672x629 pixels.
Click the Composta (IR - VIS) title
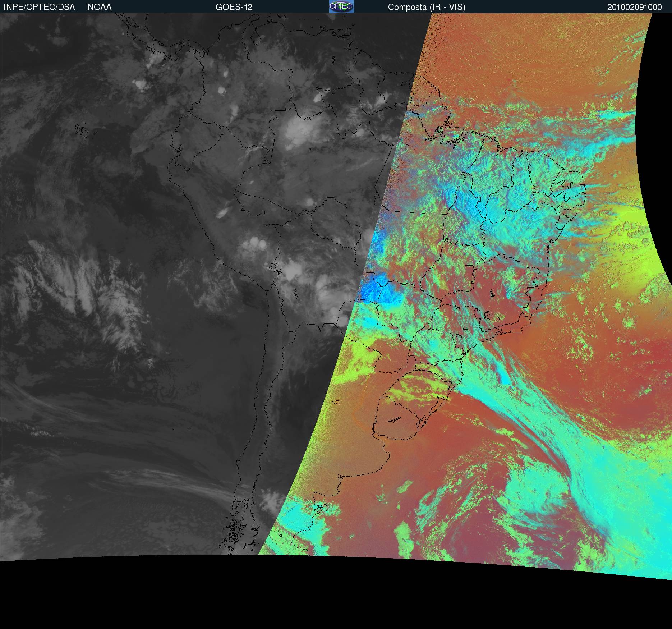tap(427, 7)
